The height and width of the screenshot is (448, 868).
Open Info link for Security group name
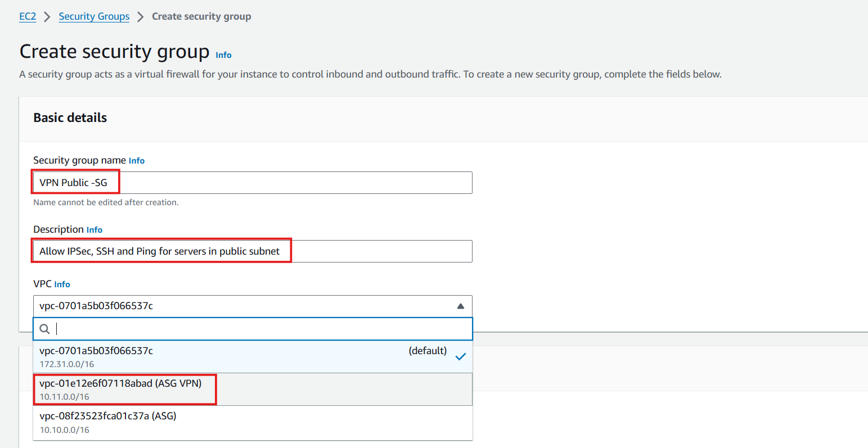(137, 161)
